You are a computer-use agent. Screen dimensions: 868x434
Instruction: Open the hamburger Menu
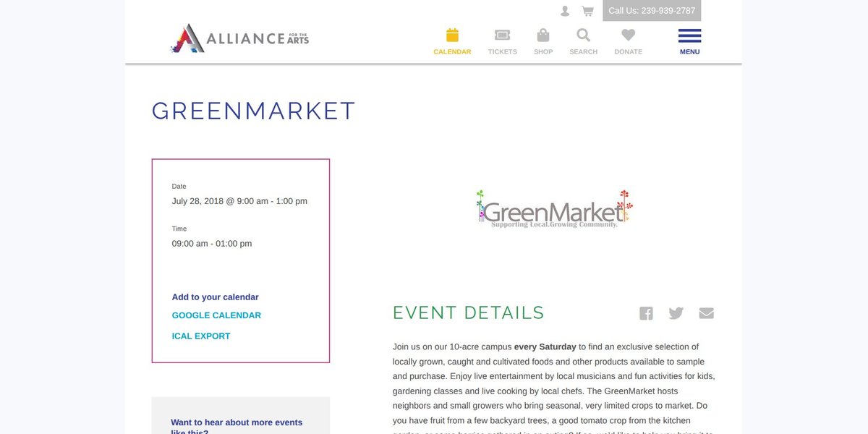pos(689,41)
